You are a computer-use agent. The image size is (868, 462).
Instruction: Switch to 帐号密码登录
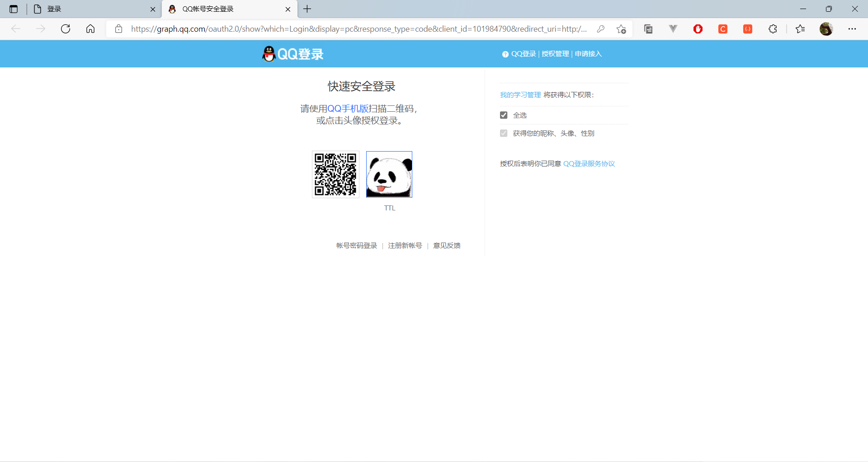pyautogui.click(x=357, y=245)
